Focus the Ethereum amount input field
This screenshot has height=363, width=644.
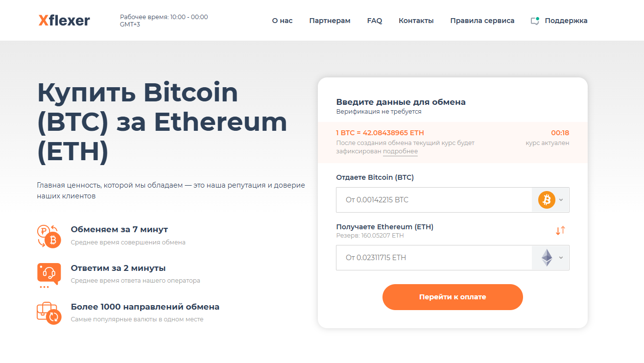(433, 258)
